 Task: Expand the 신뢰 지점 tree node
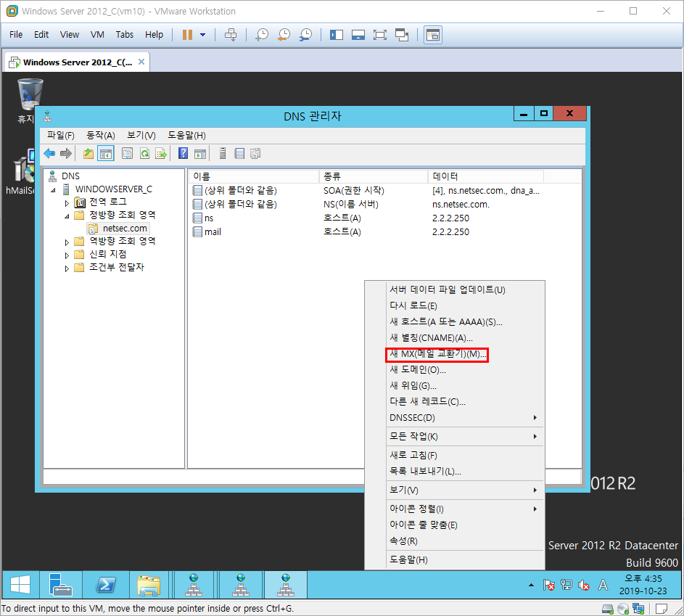pyautogui.click(x=67, y=255)
